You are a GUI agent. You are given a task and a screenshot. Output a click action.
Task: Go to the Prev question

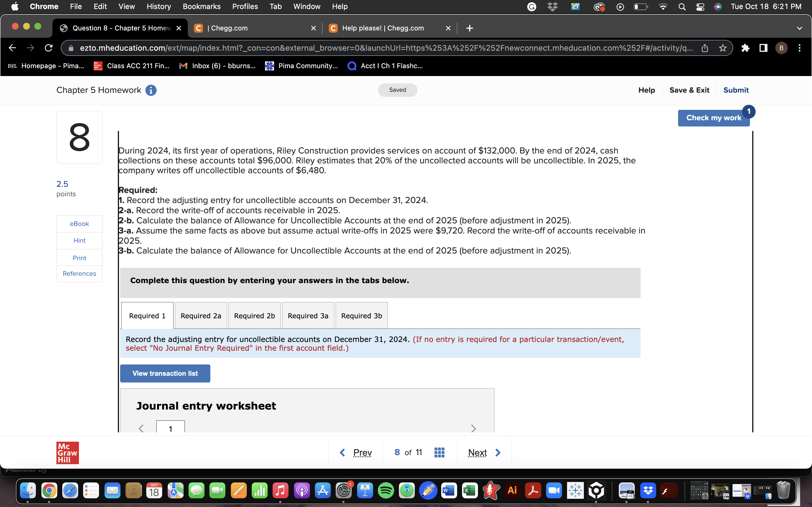click(362, 452)
